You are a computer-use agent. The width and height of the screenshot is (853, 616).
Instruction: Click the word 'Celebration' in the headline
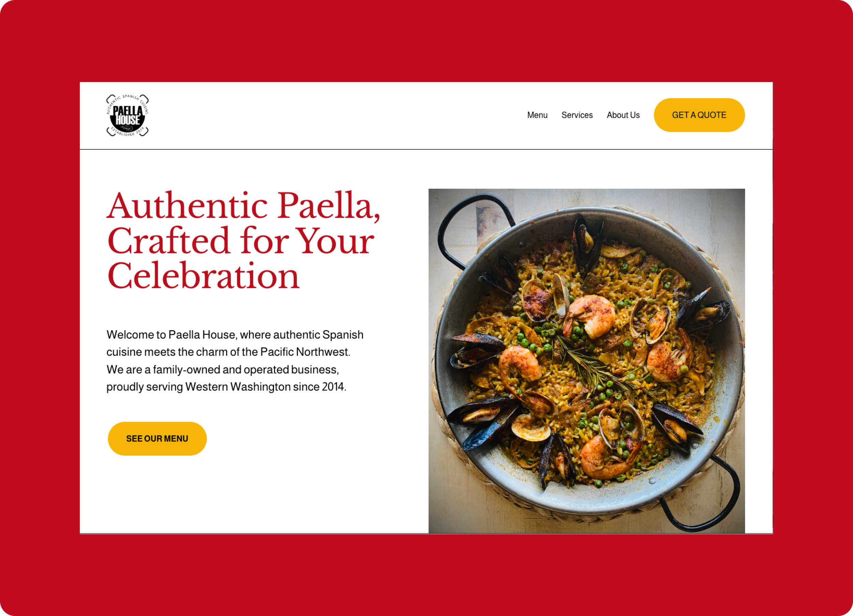coord(203,276)
